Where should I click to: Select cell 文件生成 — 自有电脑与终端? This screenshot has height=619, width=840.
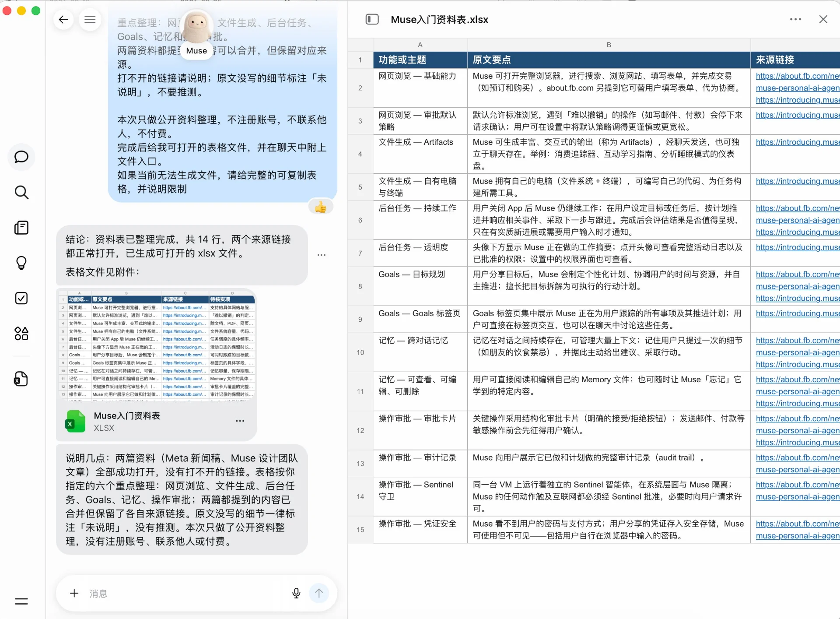pyautogui.click(x=420, y=187)
